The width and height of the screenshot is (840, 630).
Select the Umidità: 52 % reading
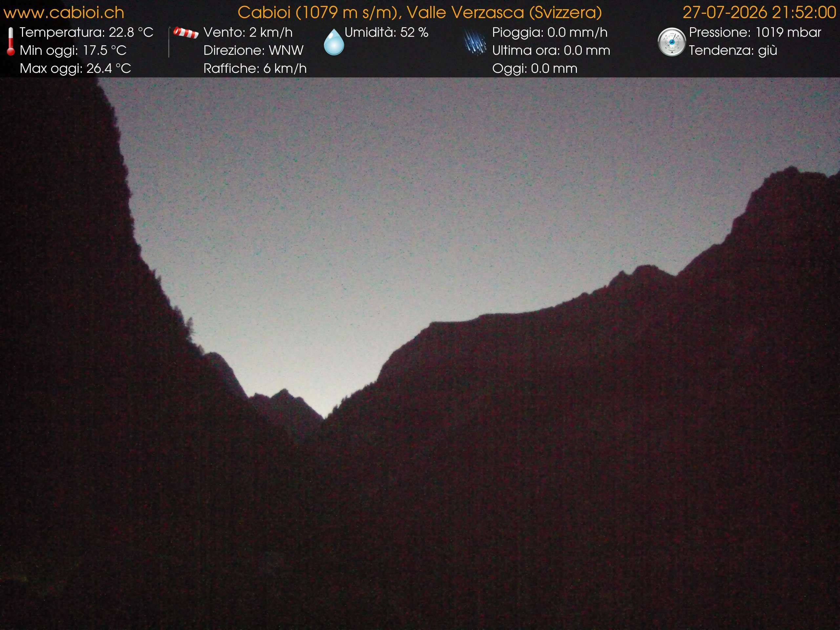click(387, 33)
